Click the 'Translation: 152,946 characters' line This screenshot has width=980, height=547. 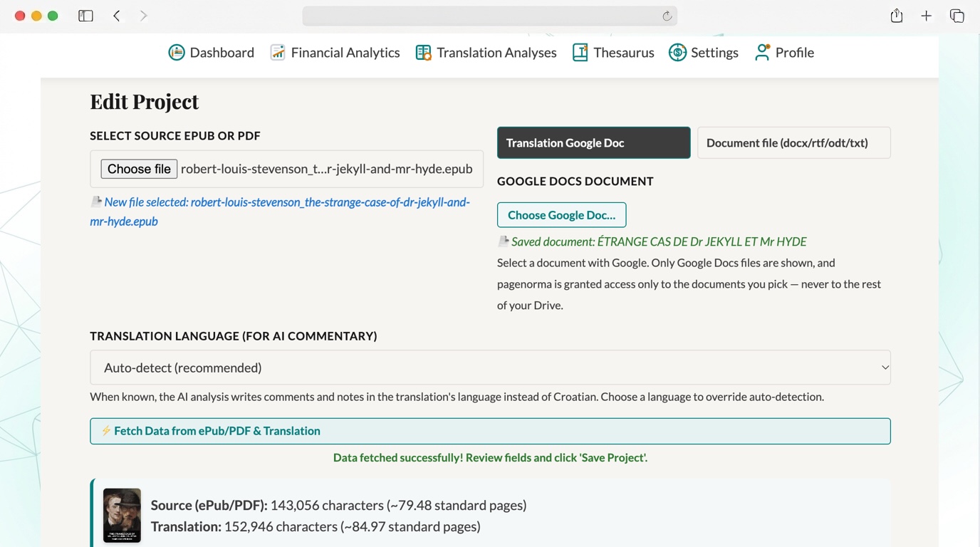point(316,526)
